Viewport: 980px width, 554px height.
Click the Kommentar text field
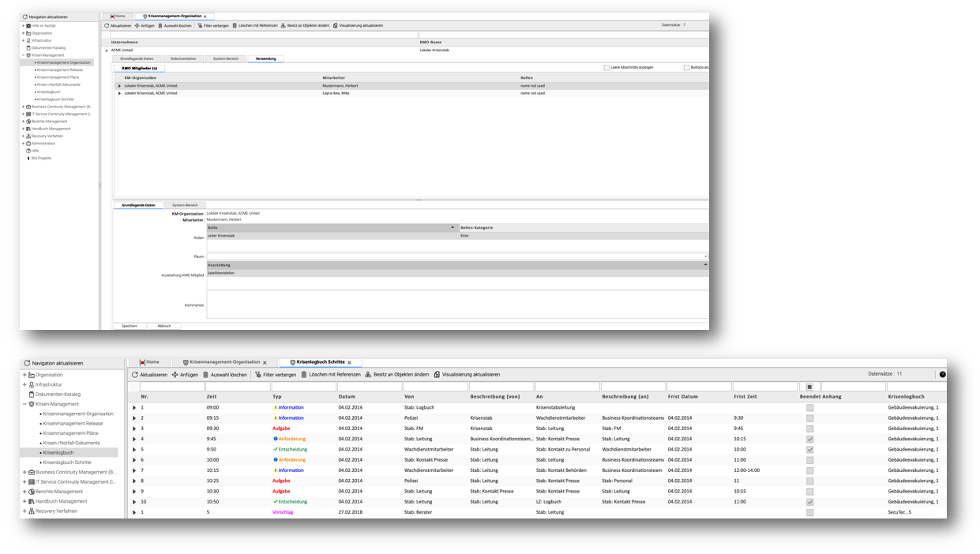(x=457, y=305)
